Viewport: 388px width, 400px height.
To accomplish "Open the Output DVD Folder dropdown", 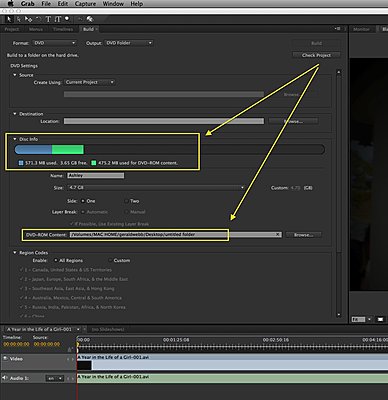I will [x=129, y=43].
